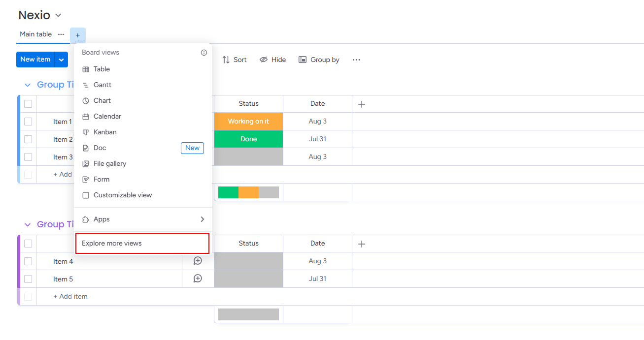Click Add item under Item 5

click(x=70, y=296)
